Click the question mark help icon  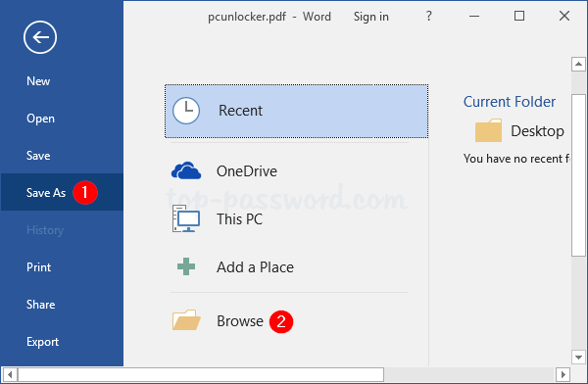coord(429,16)
